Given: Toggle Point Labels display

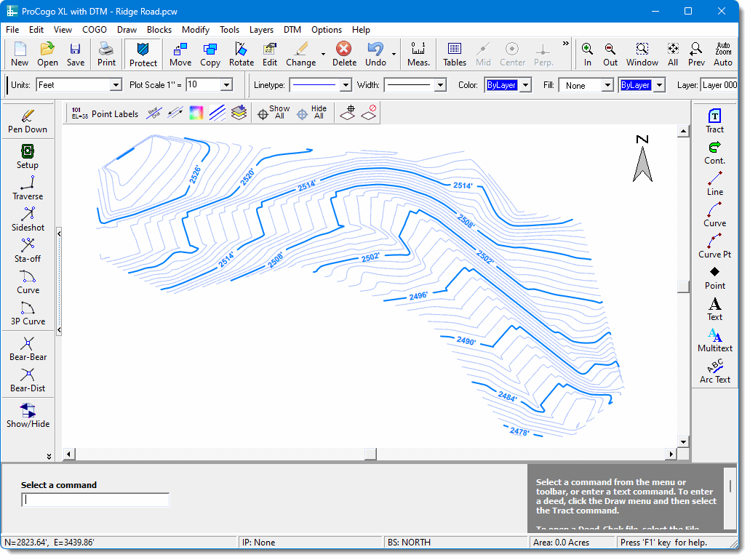Looking at the screenshot, I should coord(105,113).
